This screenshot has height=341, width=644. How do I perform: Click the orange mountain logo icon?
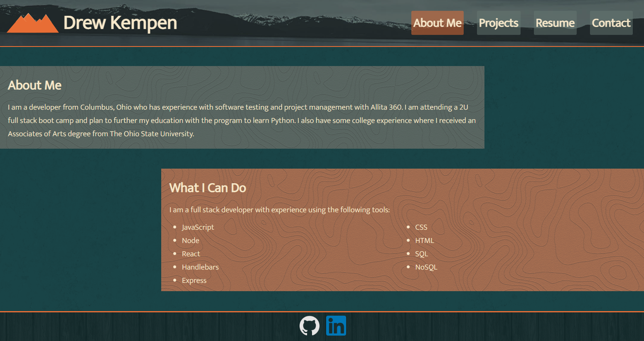click(32, 23)
